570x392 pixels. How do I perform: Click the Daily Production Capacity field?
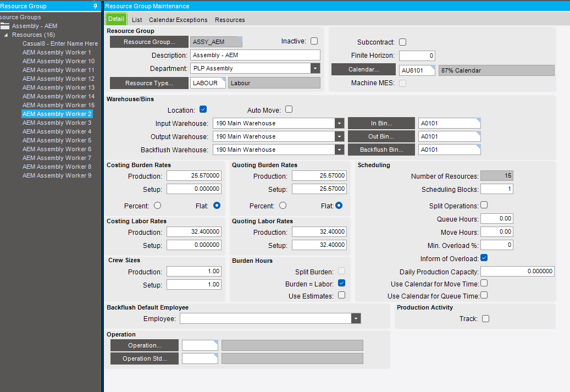click(518, 271)
